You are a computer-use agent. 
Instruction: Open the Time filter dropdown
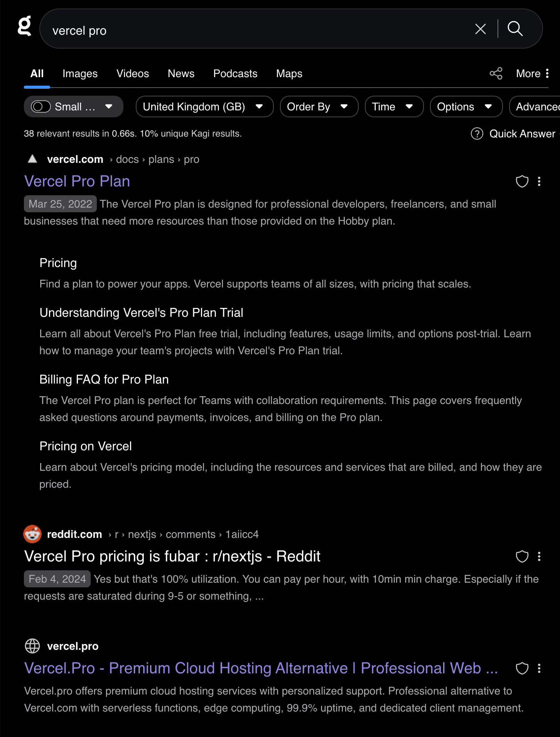pyautogui.click(x=393, y=106)
